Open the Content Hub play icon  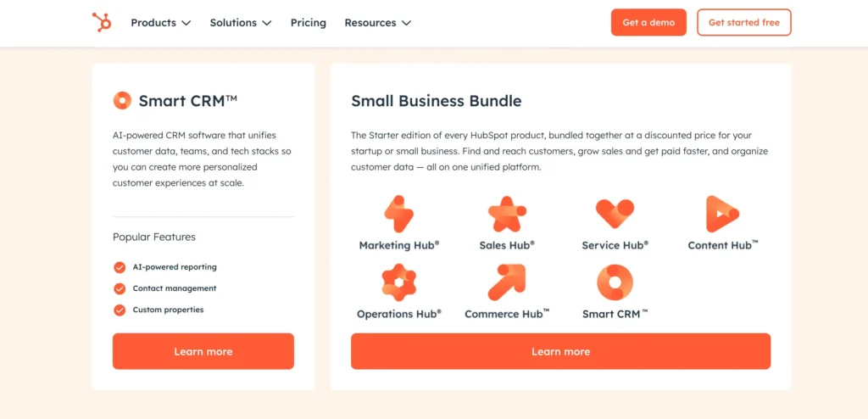pyautogui.click(x=722, y=214)
